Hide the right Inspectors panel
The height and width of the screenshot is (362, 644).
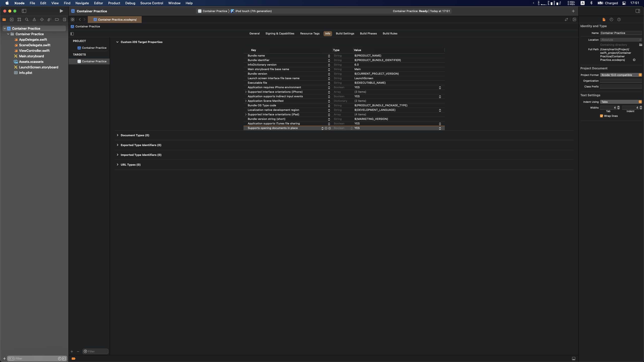(637, 11)
